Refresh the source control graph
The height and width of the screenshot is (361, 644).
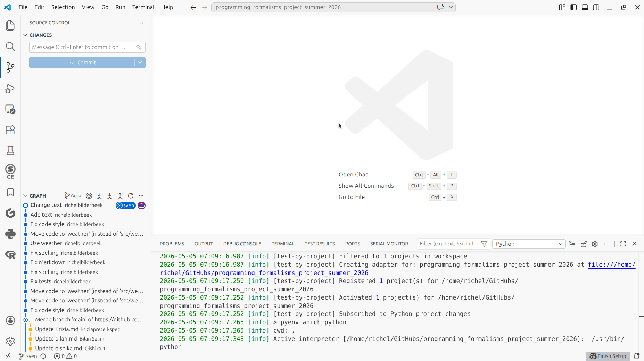[x=131, y=196]
